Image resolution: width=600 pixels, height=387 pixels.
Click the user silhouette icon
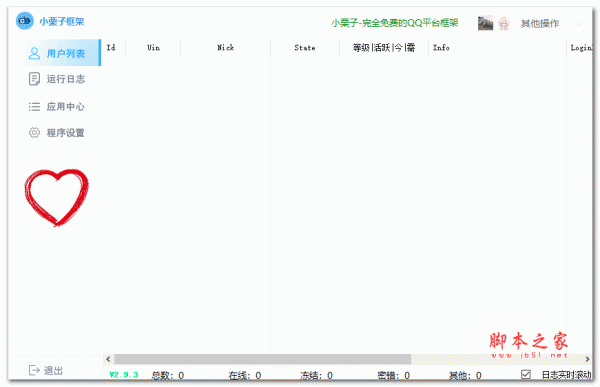click(x=34, y=53)
